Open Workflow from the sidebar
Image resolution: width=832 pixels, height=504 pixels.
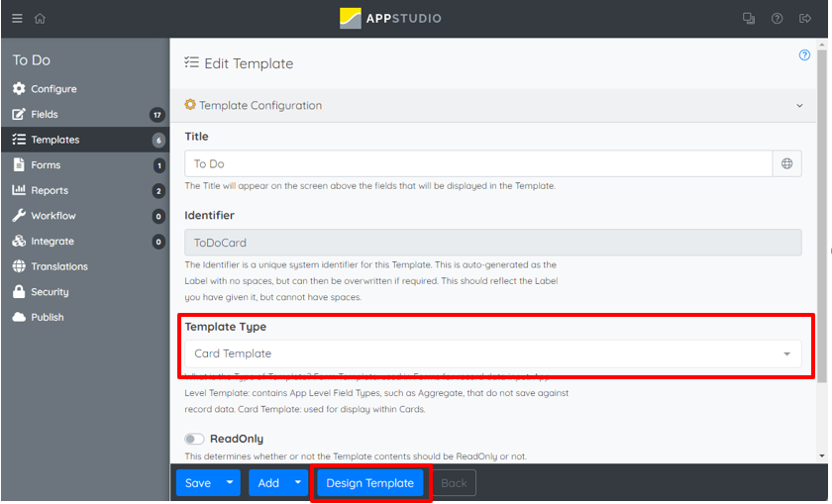(x=52, y=216)
